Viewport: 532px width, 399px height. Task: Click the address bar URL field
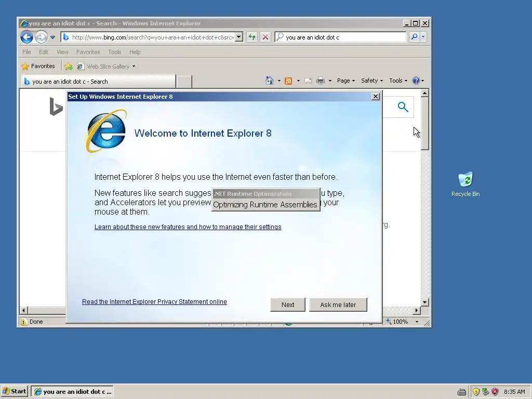tap(149, 37)
